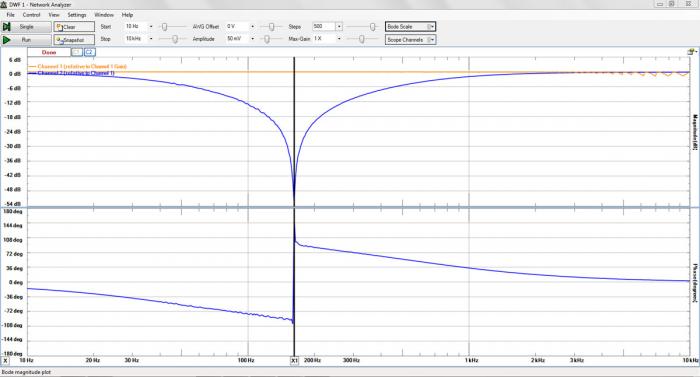Click the 3 kHz frequency axis label

(577, 360)
